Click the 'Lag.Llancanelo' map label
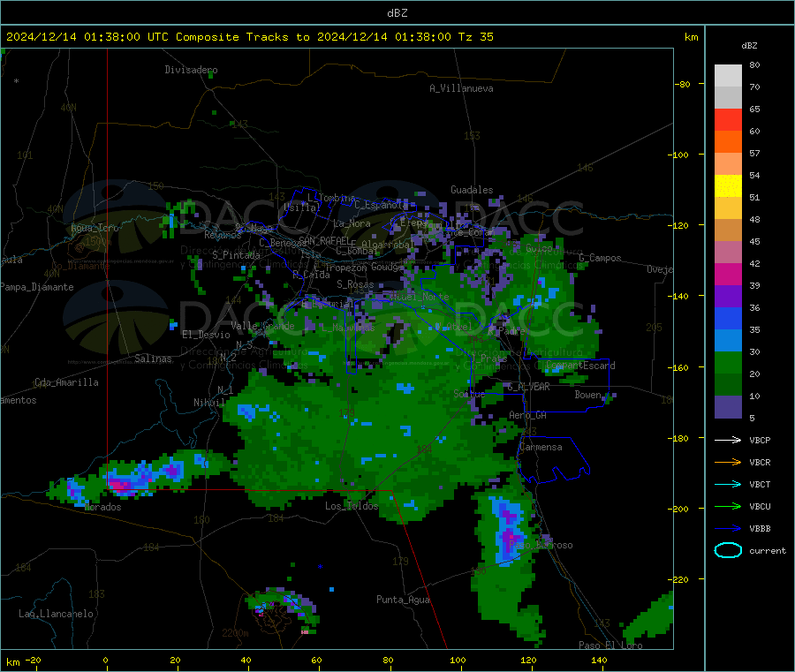 [x=56, y=614]
